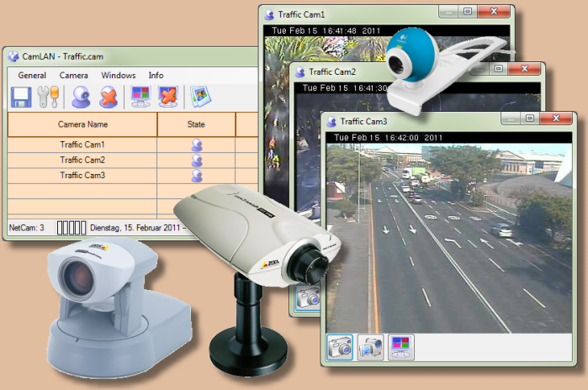The image size is (588, 390).
Task: Click the snapshot camera icon in Traffic Cam2 window
Action: [308, 298]
